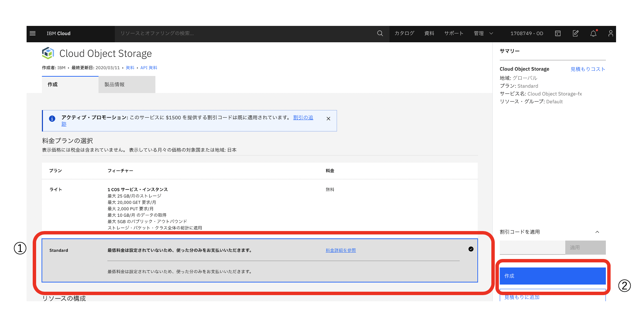Open the 料金詳細を参照 link
Viewport: 644px width, 321px height.
tap(341, 250)
